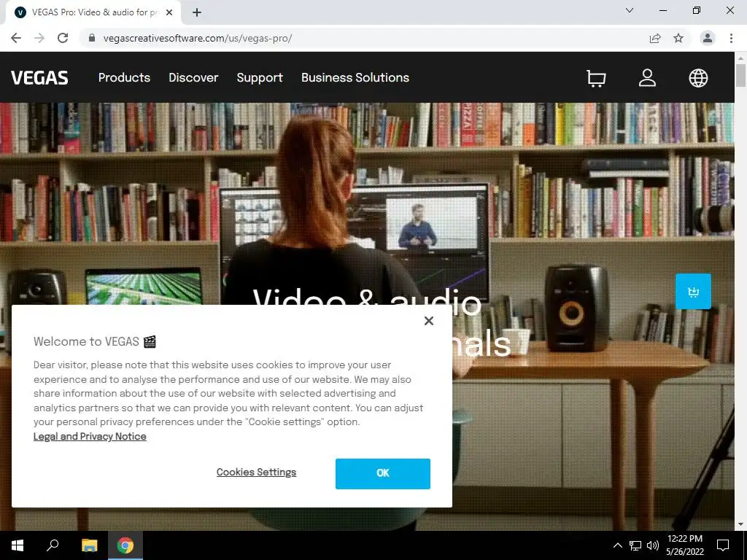747x560 pixels.
Task: Open Windows Start menu
Action: coord(18,545)
